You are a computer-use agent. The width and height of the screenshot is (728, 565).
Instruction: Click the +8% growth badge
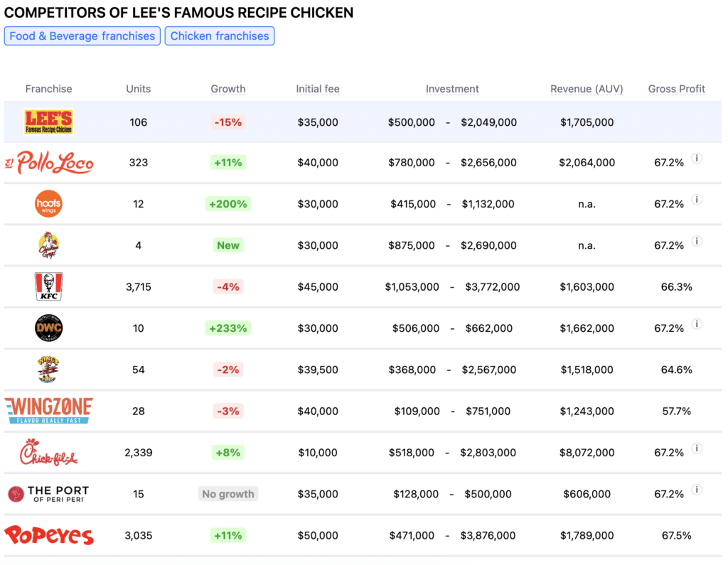point(228,452)
